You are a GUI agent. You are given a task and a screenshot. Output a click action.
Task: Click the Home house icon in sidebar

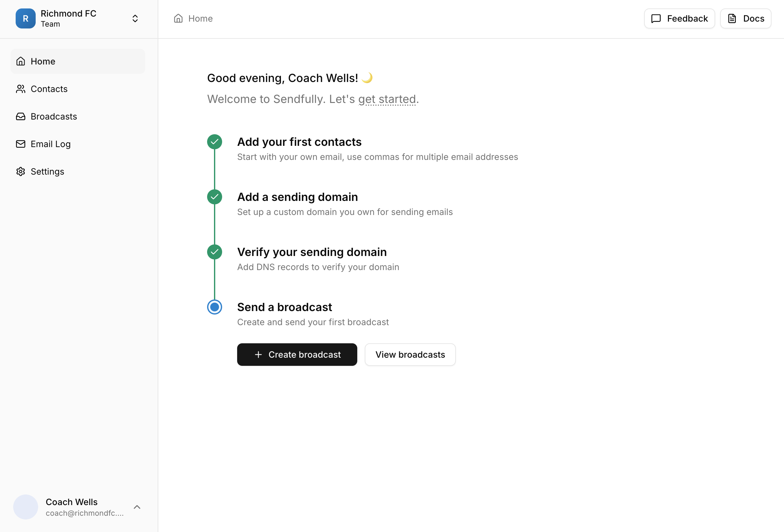21,61
